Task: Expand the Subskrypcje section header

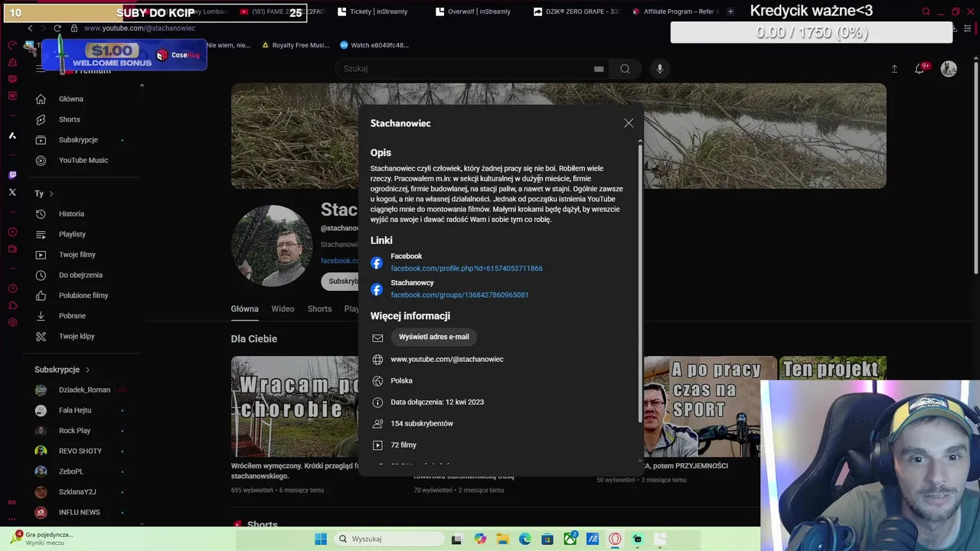Action: 63,370
